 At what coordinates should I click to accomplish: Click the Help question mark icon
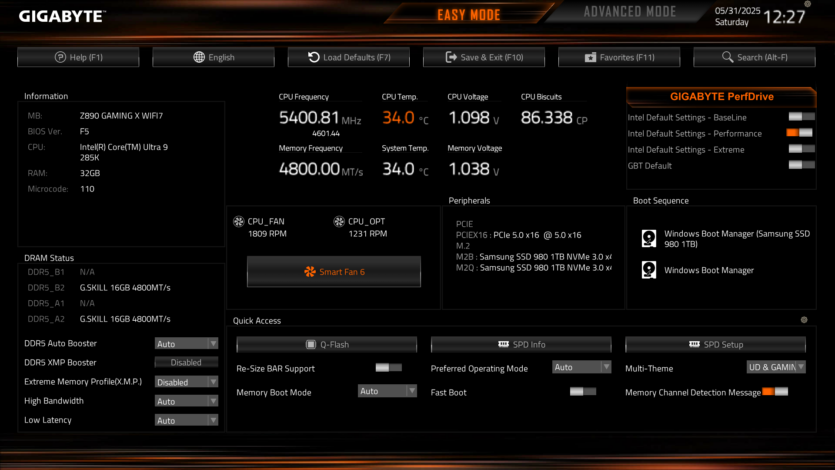coord(60,57)
